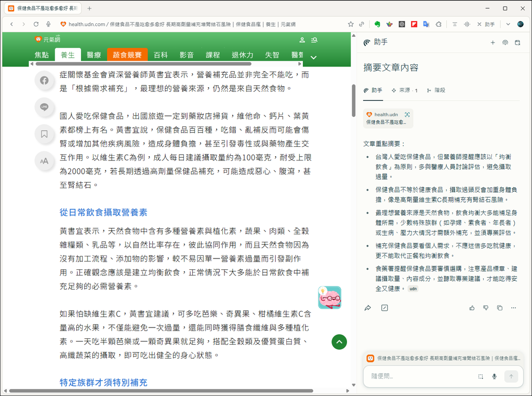The height and width of the screenshot is (396, 532).
Task: Open the Evernote elephant extension
Action: pos(377,24)
